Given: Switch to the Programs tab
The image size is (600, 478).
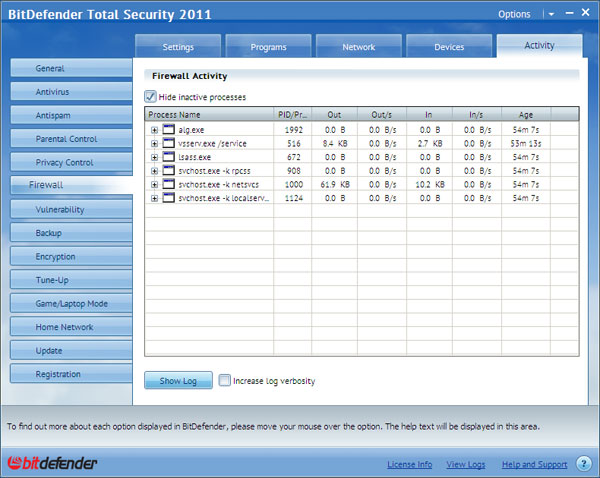Looking at the screenshot, I should [x=268, y=46].
